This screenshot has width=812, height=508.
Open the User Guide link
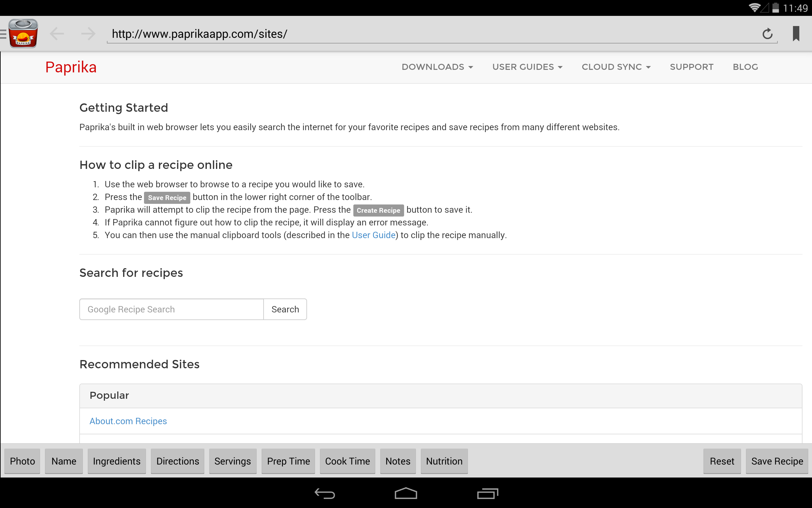click(373, 235)
